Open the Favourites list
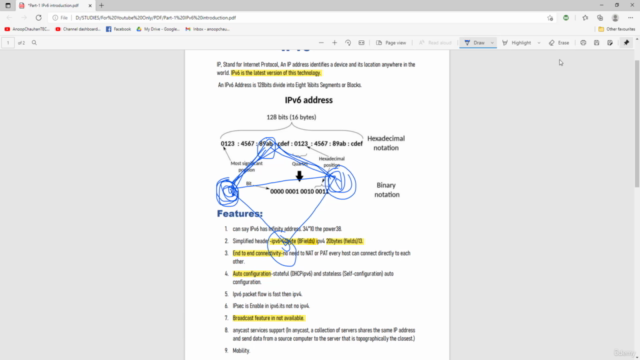The image size is (640, 360). coord(585,18)
